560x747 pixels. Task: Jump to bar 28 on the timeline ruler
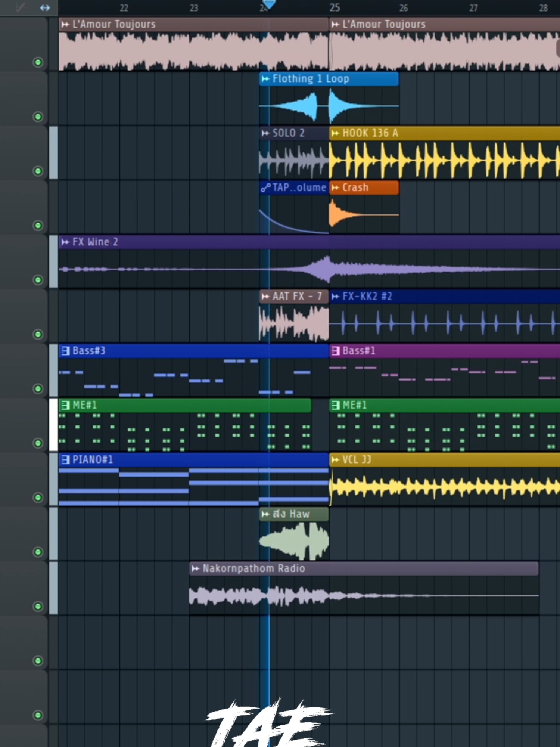[544, 8]
